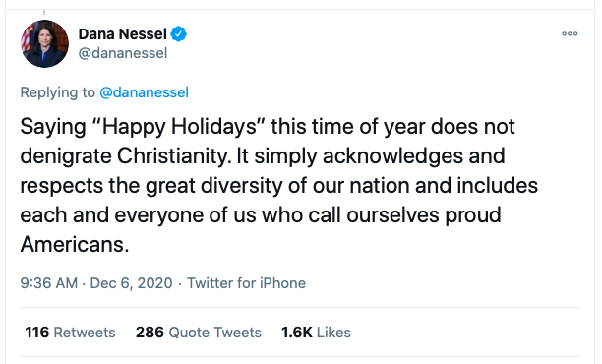Click the blue verified checkmark badge
The width and height of the screenshot is (602, 364).
[178, 33]
